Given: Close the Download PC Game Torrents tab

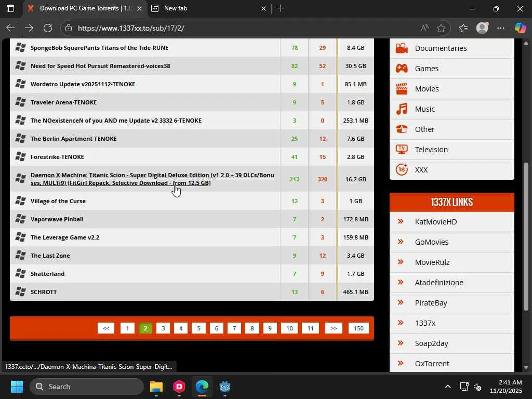Looking at the screenshot, I should (139, 9).
